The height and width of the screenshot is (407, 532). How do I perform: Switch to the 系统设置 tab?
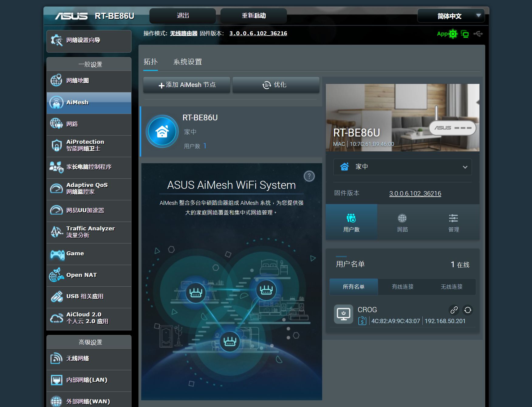[x=188, y=62]
